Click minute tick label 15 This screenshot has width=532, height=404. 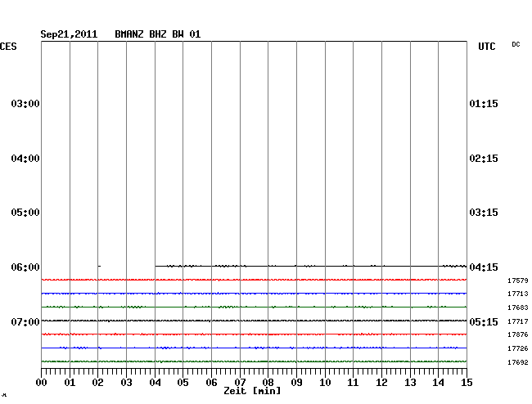click(x=467, y=383)
